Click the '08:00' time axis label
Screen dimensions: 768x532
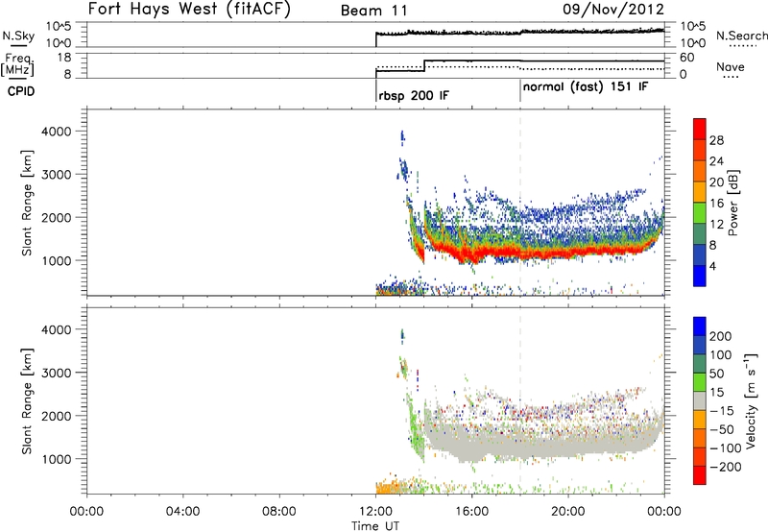click(279, 512)
